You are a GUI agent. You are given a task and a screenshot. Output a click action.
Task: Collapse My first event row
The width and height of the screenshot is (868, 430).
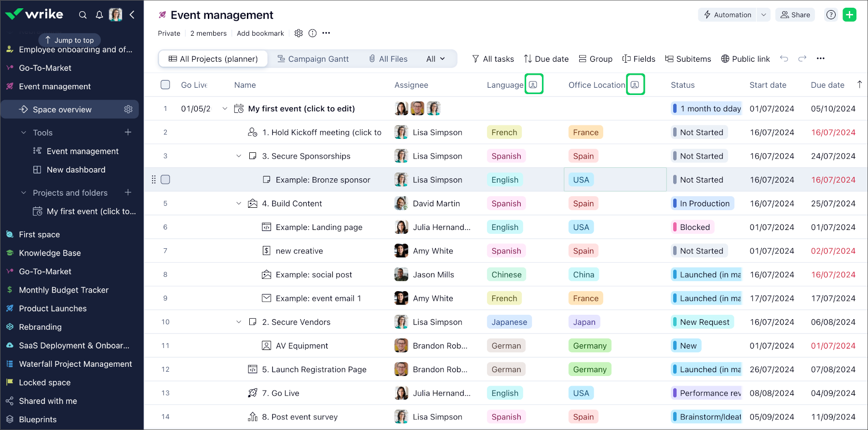click(225, 109)
